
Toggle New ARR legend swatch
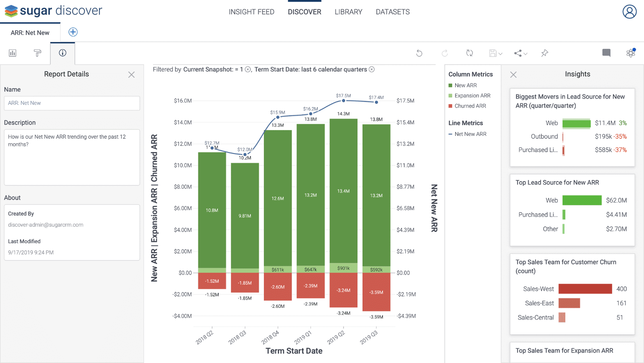pos(450,86)
